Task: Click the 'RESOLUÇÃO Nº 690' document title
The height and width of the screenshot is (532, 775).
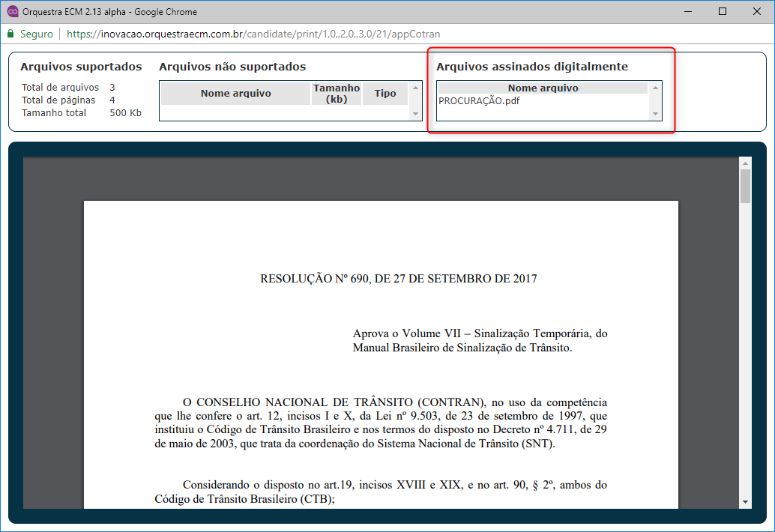Action: pos(398,279)
